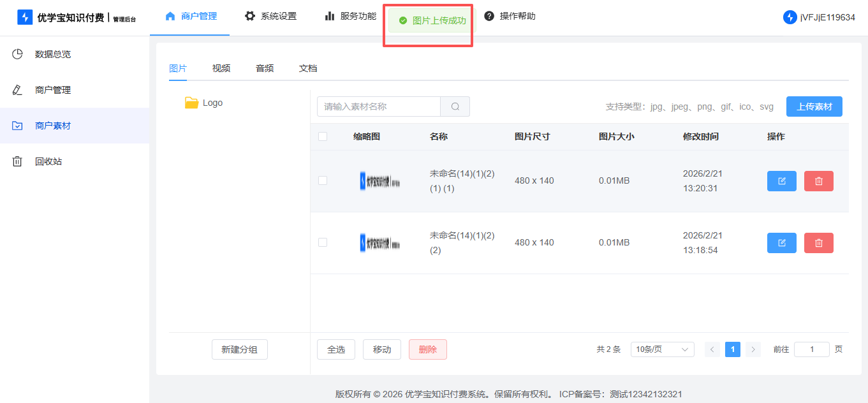Toggle the select-all checkbox in table header

(x=323, y=136)
